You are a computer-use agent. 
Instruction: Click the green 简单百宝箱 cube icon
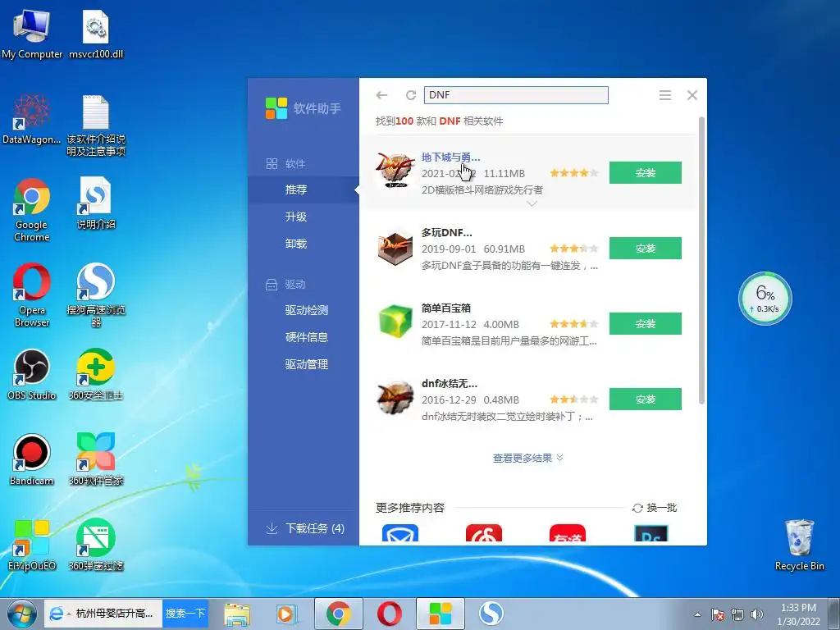[x=395, y=322]
